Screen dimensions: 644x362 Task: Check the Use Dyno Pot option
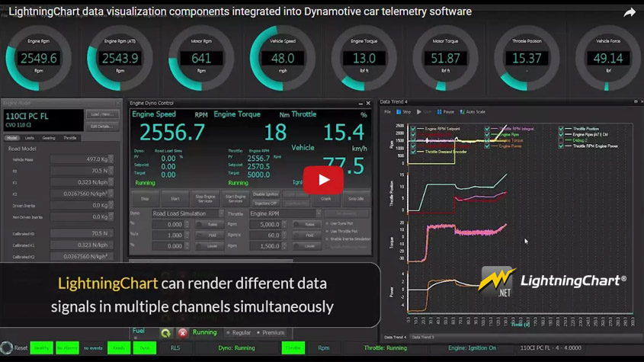coord(328,223)
